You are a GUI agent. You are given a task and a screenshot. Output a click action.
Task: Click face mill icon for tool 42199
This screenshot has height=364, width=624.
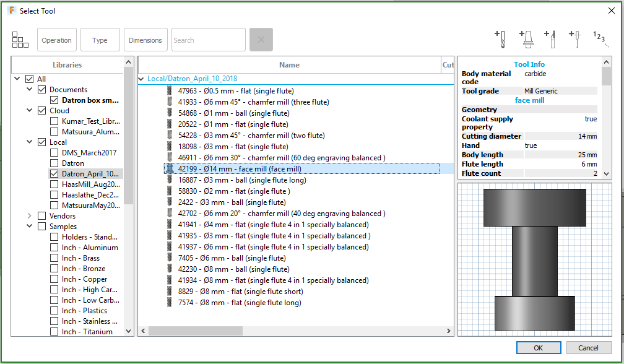[x=170, y=168]
